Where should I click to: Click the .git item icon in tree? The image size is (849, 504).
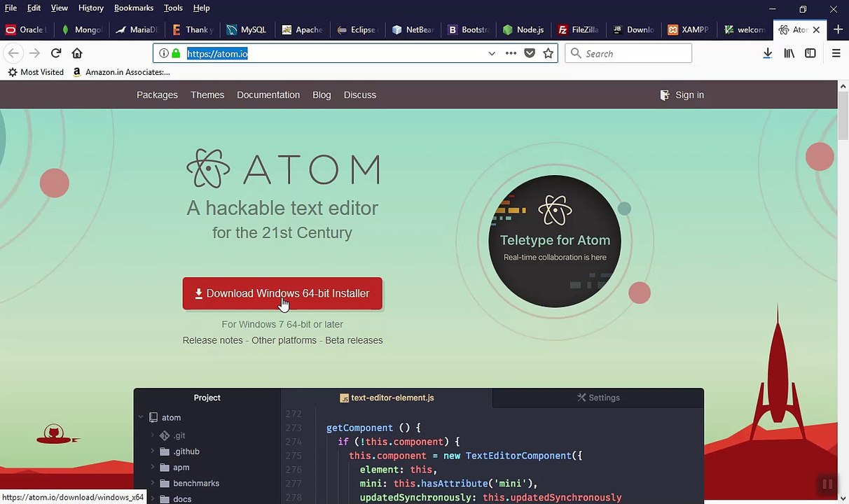pyautogui.click(x=165, y=435)
